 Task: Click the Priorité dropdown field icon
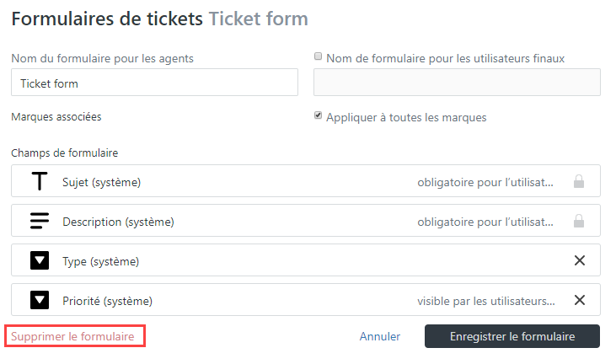coord(40,300)
